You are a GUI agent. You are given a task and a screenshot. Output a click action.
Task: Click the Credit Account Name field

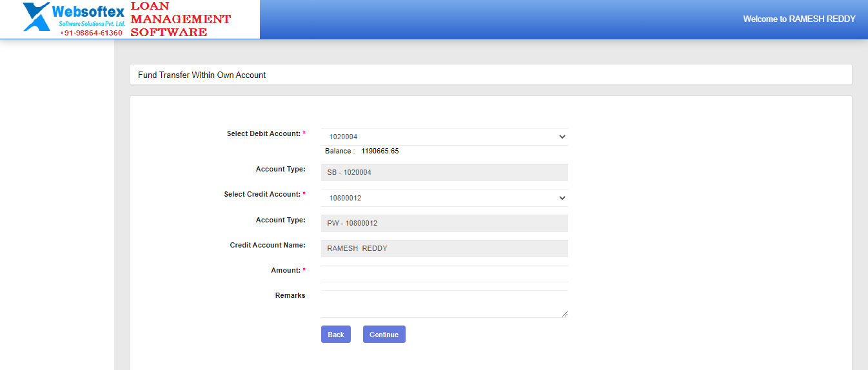pyautogui.click(x=444, y=248)
